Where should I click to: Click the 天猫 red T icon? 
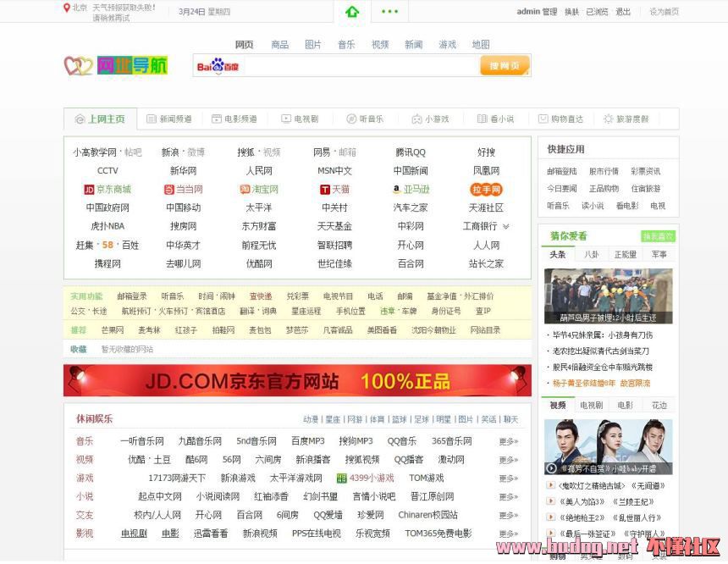(x=324, y=190)
